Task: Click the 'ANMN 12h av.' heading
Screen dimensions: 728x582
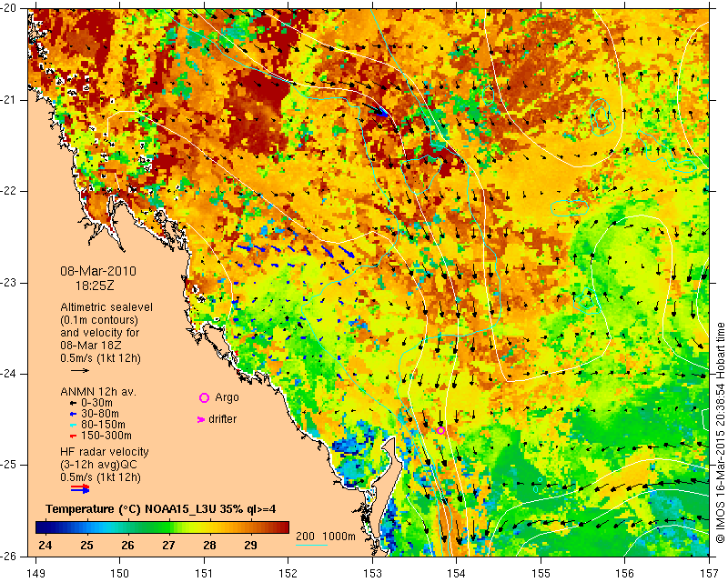Action: pos(98,391)
